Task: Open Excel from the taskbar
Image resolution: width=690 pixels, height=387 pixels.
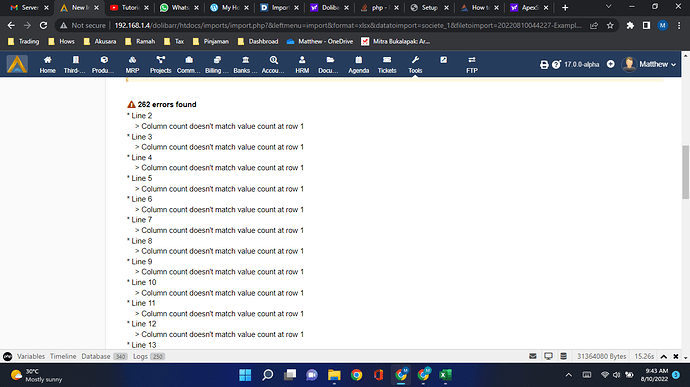Action: (445, 375)
